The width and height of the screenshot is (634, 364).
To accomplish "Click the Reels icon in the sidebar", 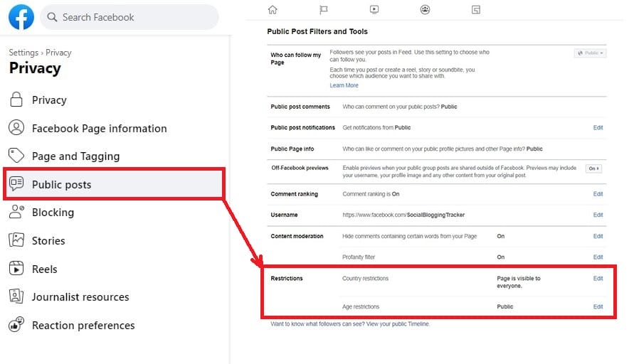I will point(16,268).
